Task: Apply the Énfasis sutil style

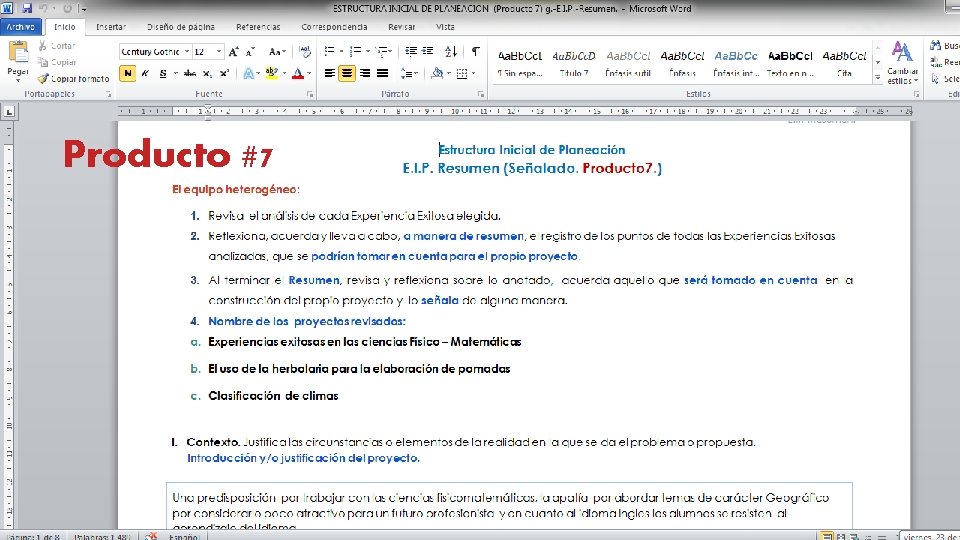Action: (628, 63)
